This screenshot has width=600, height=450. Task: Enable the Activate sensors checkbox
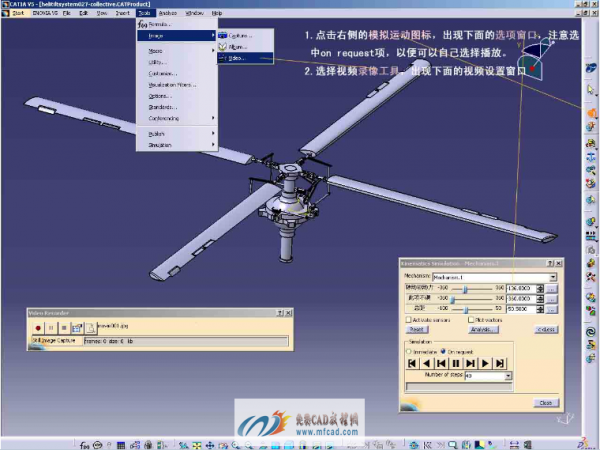coord(407,320)
